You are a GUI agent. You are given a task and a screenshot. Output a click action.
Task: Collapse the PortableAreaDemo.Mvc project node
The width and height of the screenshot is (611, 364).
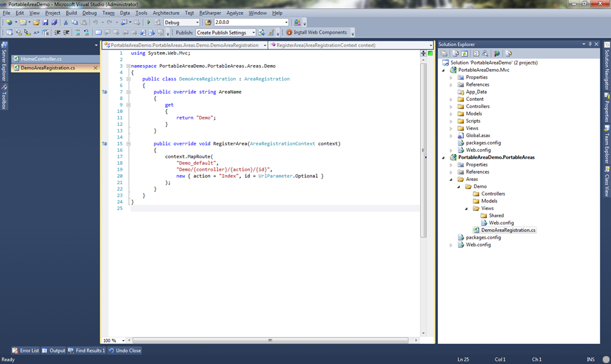point(443,70)
